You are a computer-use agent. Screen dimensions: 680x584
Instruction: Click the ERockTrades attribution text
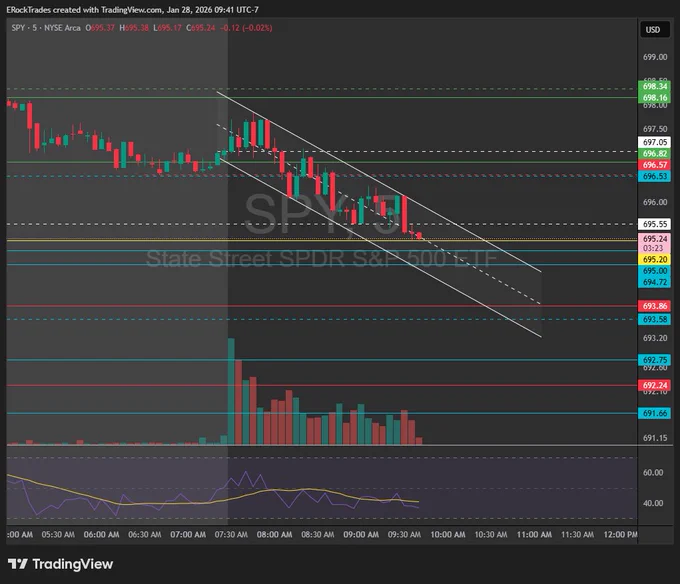[132, 10]
